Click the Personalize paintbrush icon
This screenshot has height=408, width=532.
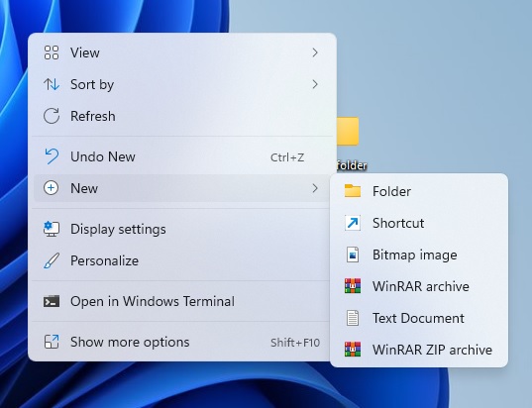pos(52,260)
